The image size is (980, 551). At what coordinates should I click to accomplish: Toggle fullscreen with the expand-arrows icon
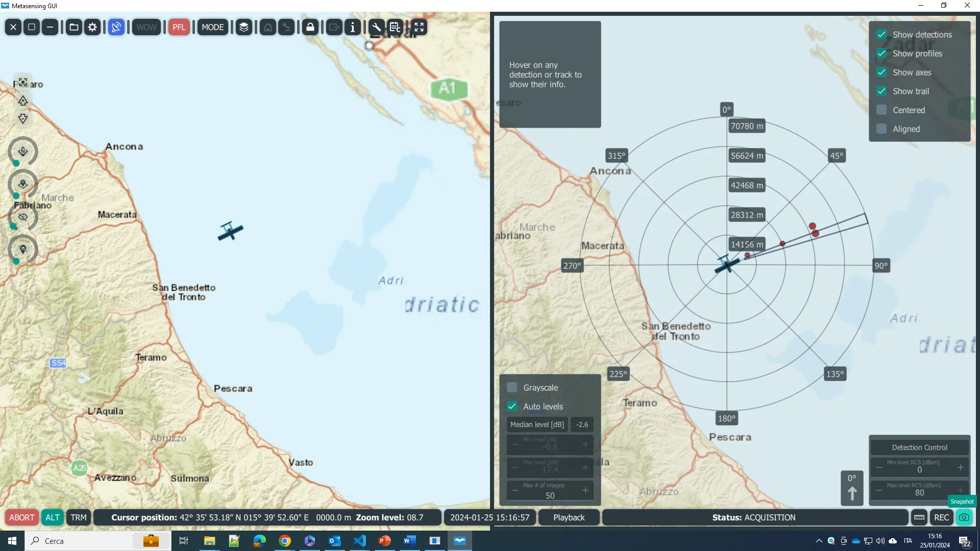419,27
